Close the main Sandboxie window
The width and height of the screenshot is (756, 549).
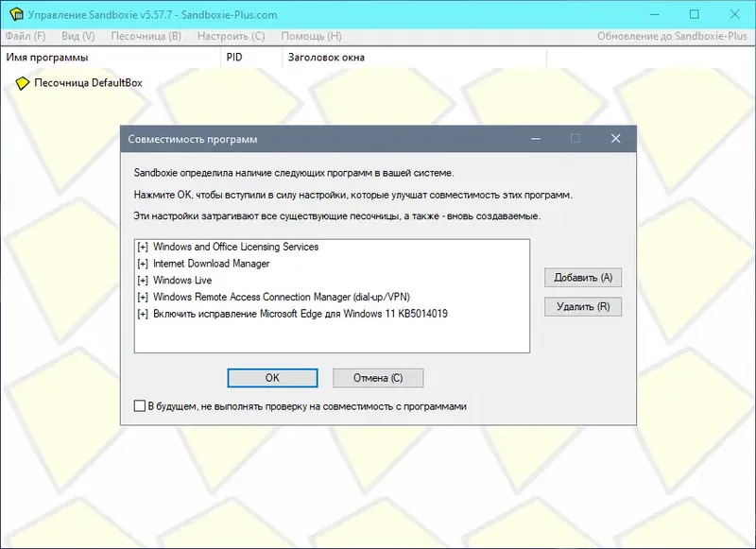click(x=734, y=14)
